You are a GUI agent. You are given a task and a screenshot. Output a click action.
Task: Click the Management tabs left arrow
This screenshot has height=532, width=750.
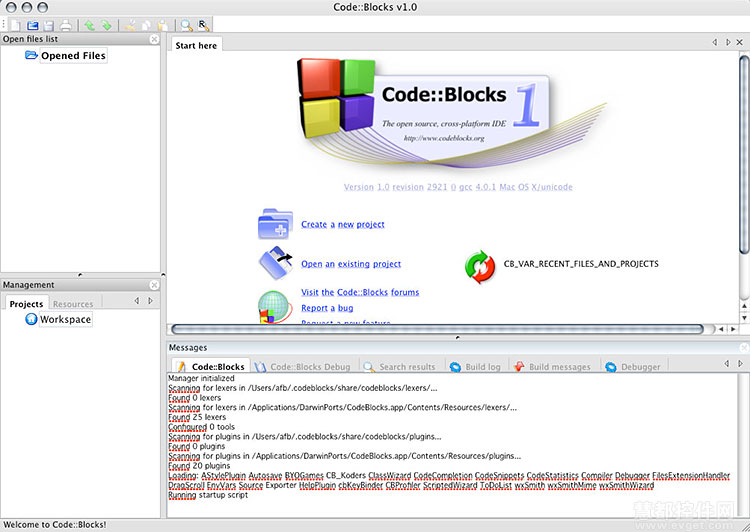137,300
